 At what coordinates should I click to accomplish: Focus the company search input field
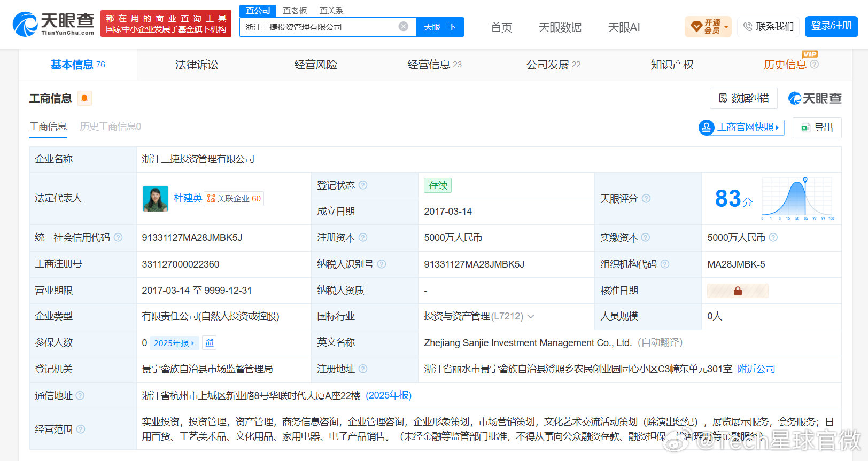[321, 27]
